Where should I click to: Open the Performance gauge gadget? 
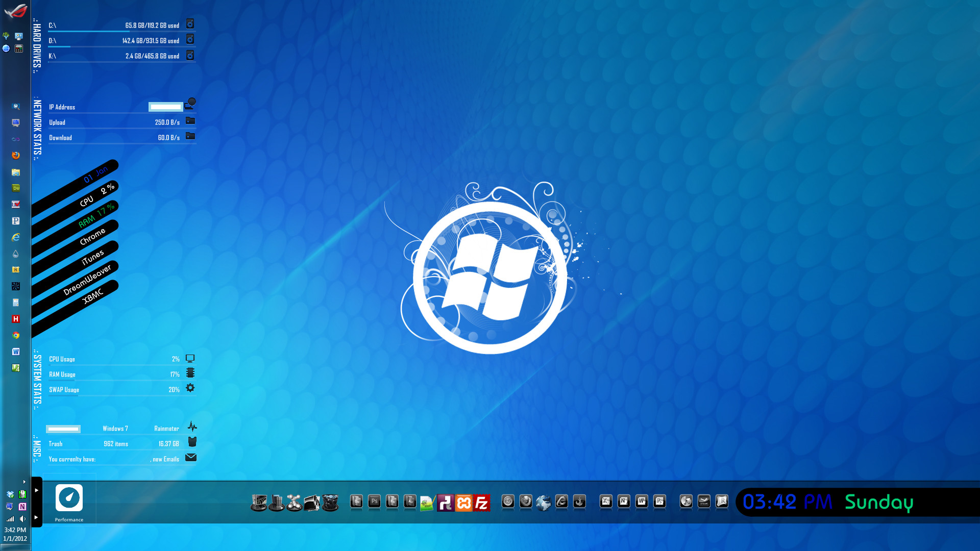(69, 498)
